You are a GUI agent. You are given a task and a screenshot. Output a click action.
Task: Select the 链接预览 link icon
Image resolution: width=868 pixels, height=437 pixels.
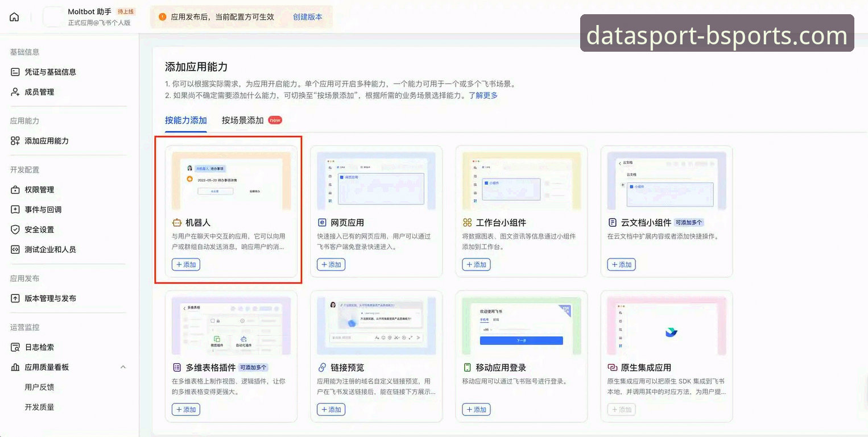322,368
